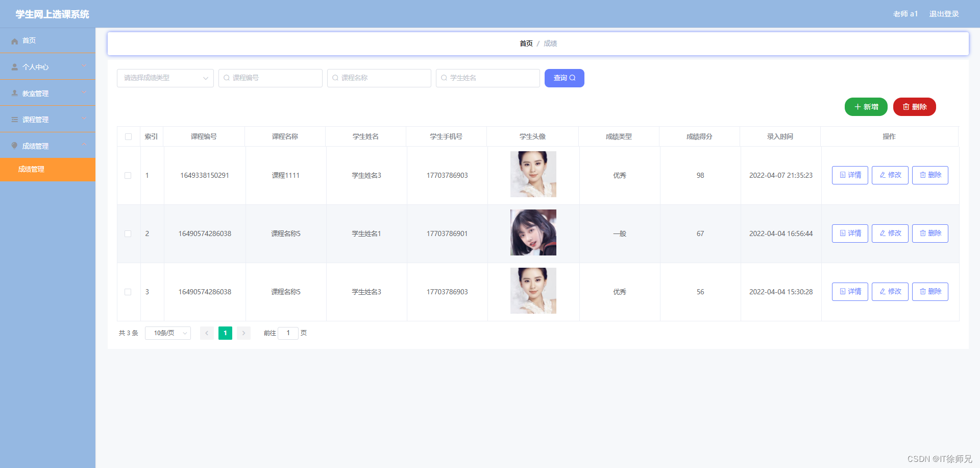Select the 成绩管理 submenu item
This screenshot has width=980, height=468.
pos(31,169)
